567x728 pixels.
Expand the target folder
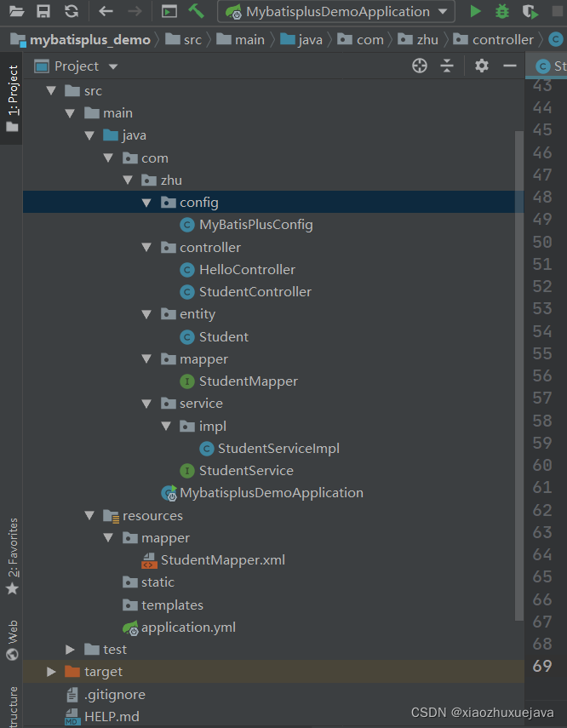[51, 672]
